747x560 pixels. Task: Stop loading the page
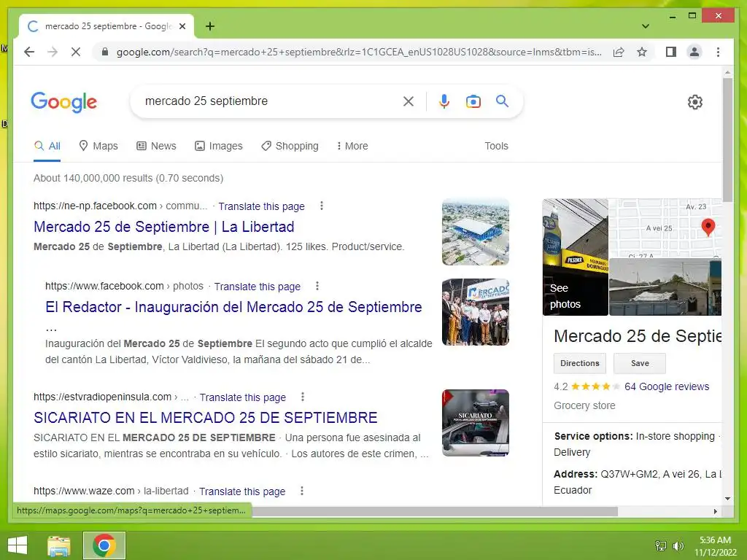pyautogui.click(x=76, y=52)
